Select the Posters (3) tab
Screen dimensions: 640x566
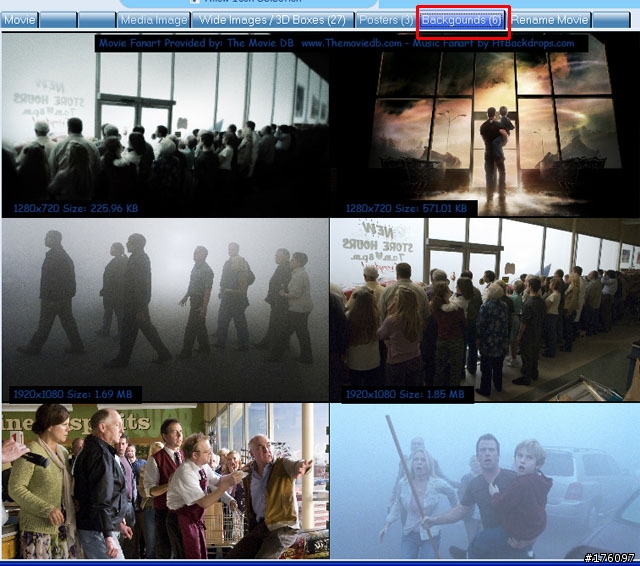(x=386, y=20)
